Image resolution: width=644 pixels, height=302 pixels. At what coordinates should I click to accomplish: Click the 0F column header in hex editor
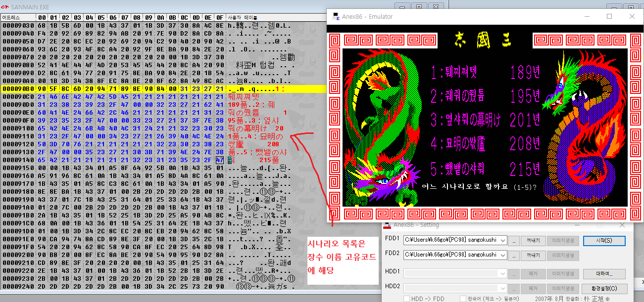(220, 17)
